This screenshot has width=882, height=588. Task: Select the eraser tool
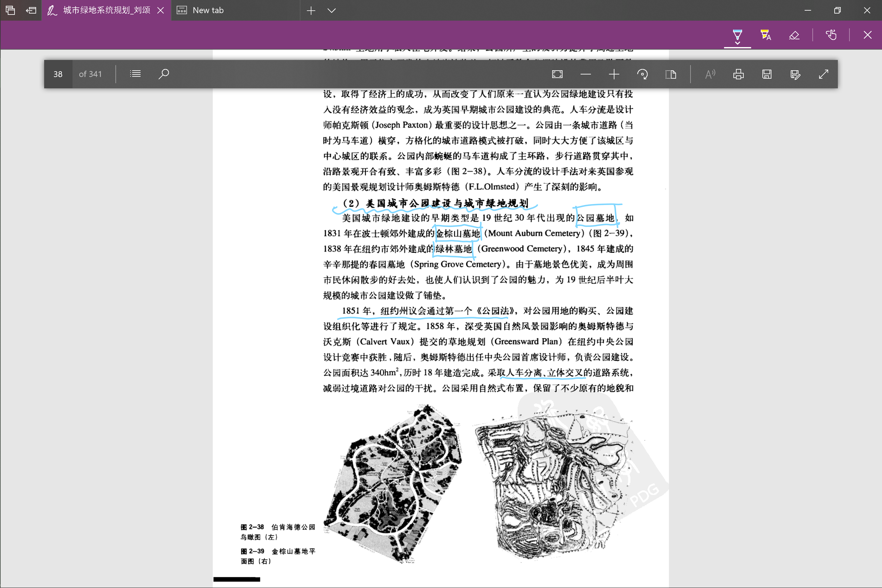pos(794,35)
